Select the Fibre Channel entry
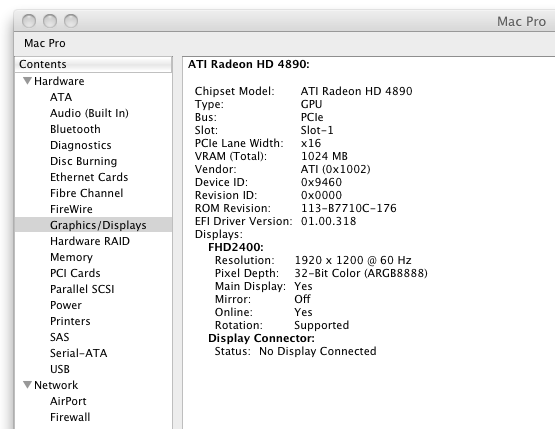Viewport: 555px width, 429px height. (x=86, y=193)
